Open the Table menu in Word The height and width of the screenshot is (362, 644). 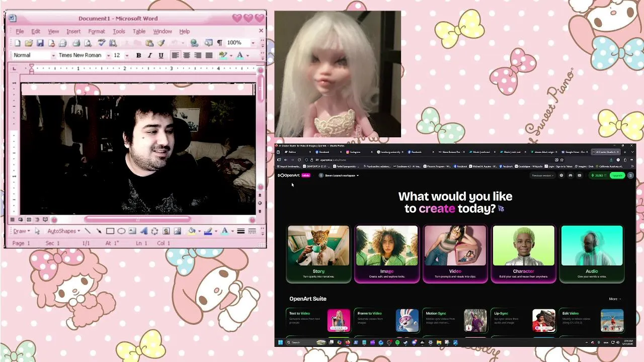(139, 31)
